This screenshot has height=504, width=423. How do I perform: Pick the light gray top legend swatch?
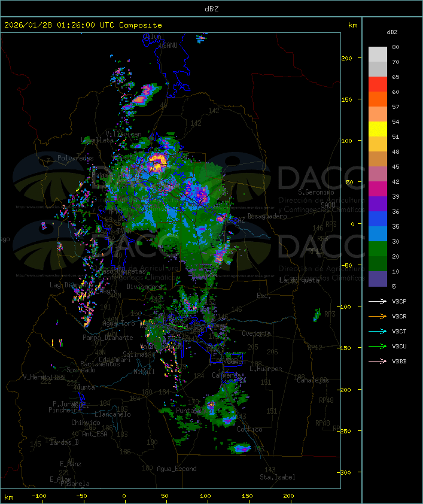coord(378,54)
